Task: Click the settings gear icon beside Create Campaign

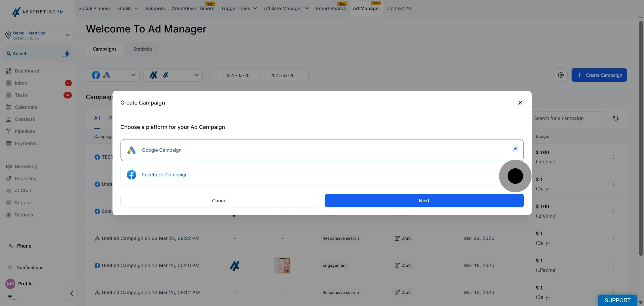Action: (x=561, y=75)
